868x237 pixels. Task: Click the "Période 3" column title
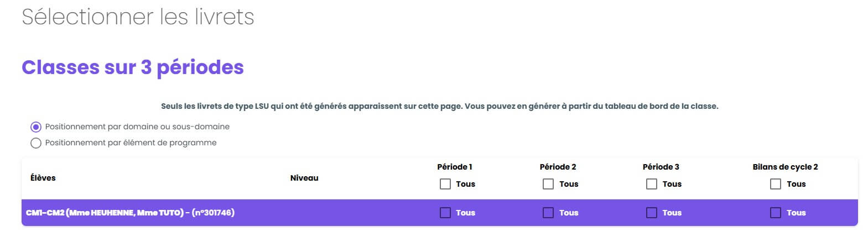tap(661, 167)
